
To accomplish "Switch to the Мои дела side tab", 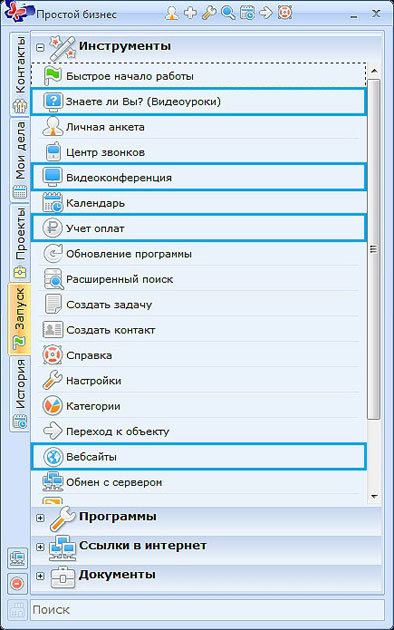I will 20,160.
